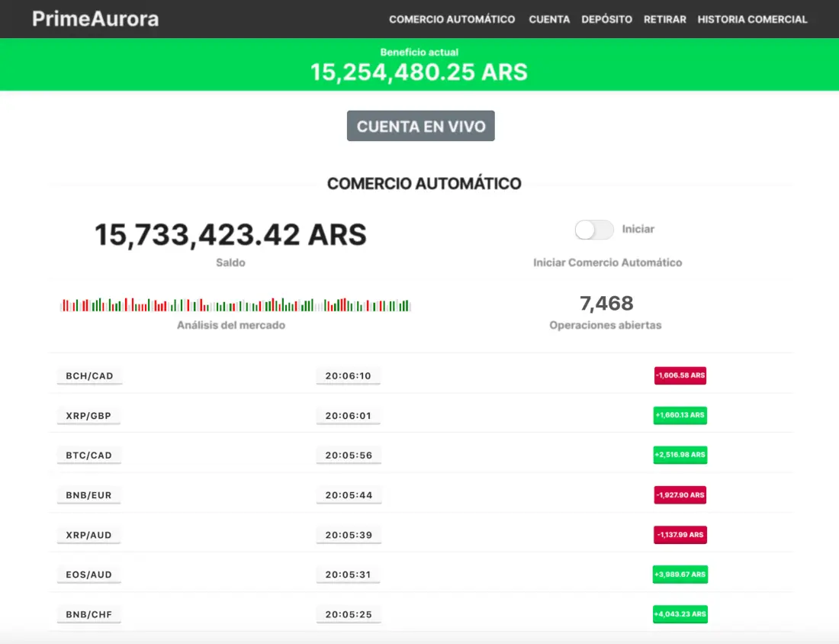Click the 20:06:10 timestamp on BCH/CAD row
The width and height of the screenshot is (839, 644).
pos(348,376)
